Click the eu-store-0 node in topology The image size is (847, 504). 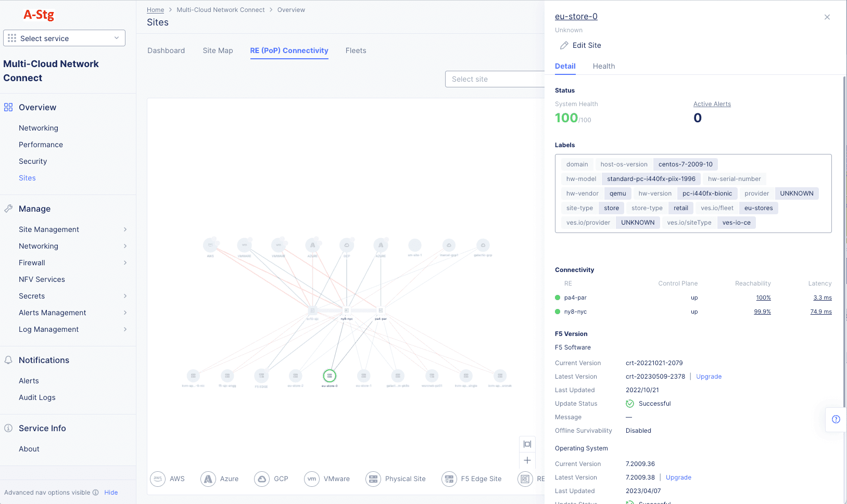330,376
